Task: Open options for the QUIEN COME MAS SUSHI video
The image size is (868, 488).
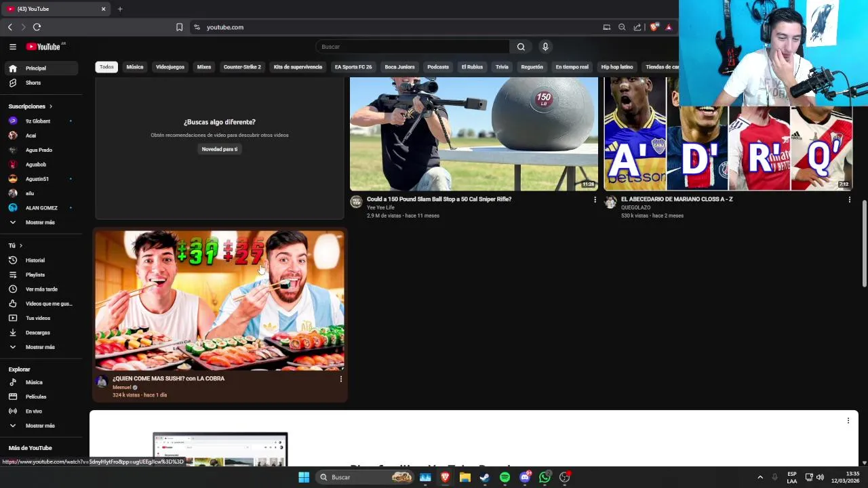Action: tap(340, 379)
